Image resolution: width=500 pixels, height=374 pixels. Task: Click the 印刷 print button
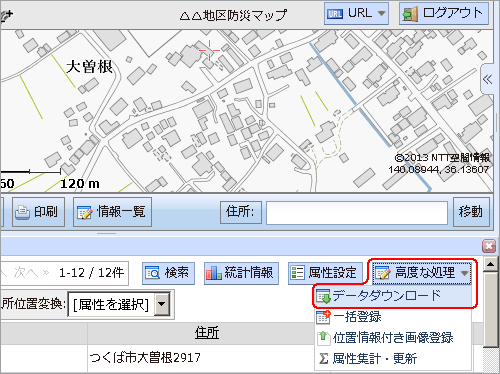click(x=39, y=212)
